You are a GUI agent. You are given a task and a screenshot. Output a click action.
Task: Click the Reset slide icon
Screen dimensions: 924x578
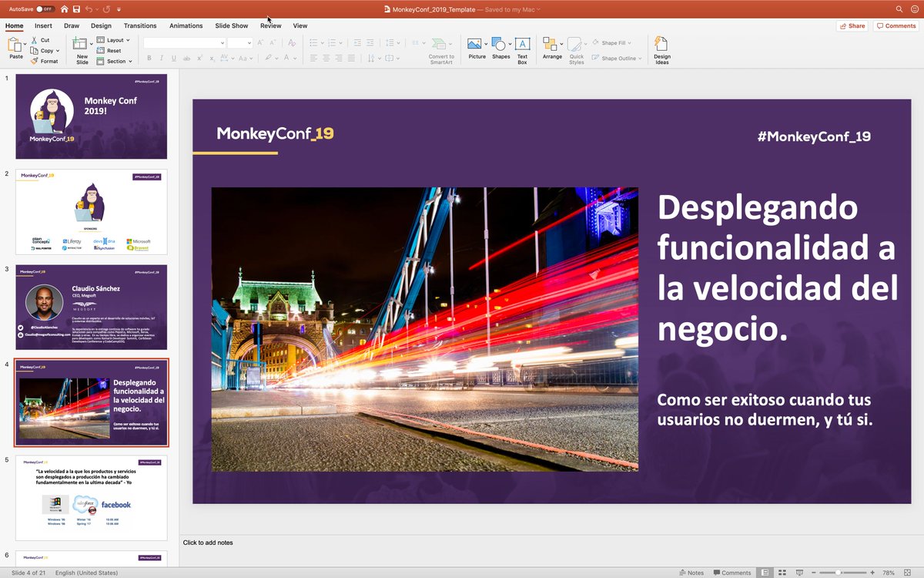pos(101,51)
